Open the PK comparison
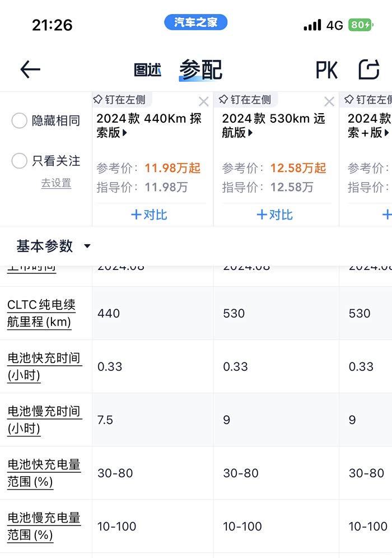 tap(326, 70)
